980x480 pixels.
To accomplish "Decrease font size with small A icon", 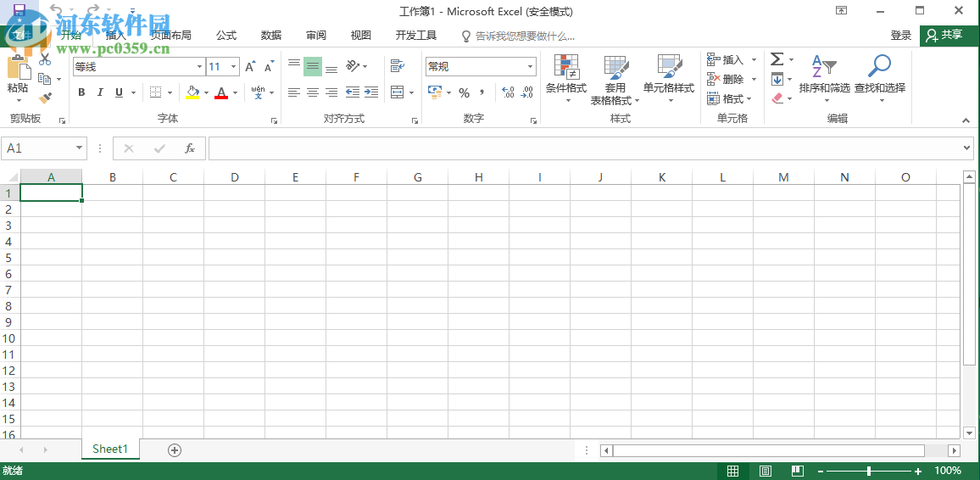I will coord(269,67).
